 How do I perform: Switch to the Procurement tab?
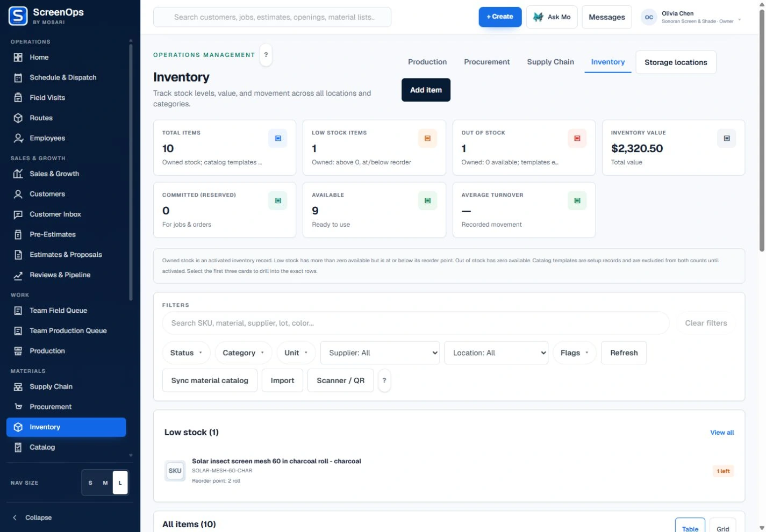coord(487,62)
